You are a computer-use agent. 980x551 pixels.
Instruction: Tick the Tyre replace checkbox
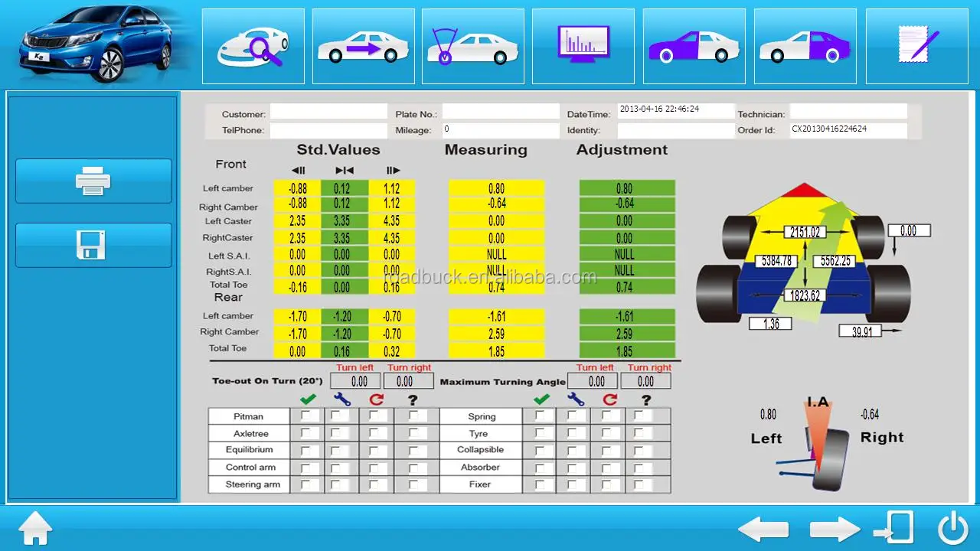pos(609,433)
